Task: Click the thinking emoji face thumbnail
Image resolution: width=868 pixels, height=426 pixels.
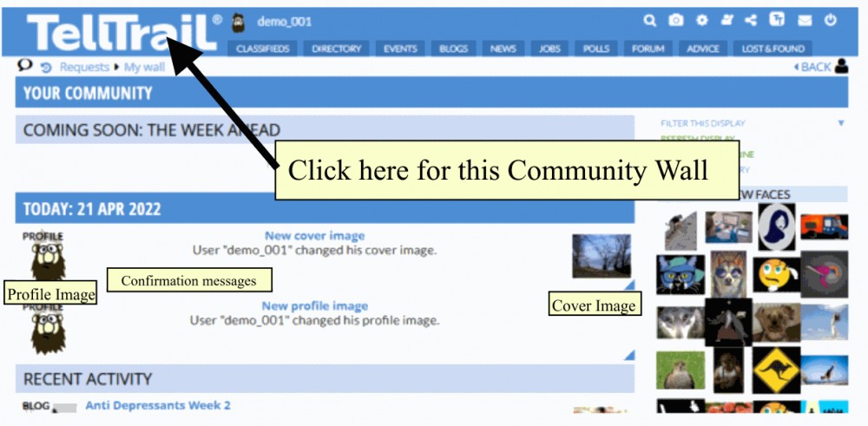Action: [x=776, y=274]
